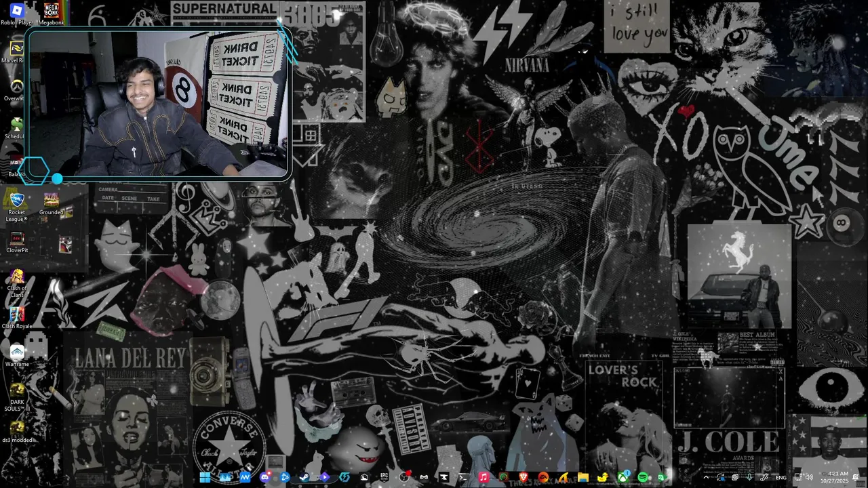Screen dimensions: 868x488
Task: Open the clock showing 4:21 AM
Action: pyautogui.click(x=835, y=477)
